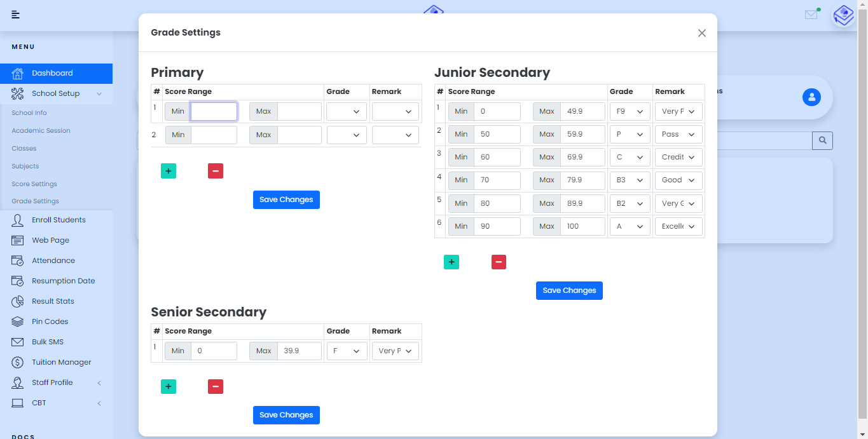Expand the School Setup menu
868x439 pixels.
(x=56, y=93)
